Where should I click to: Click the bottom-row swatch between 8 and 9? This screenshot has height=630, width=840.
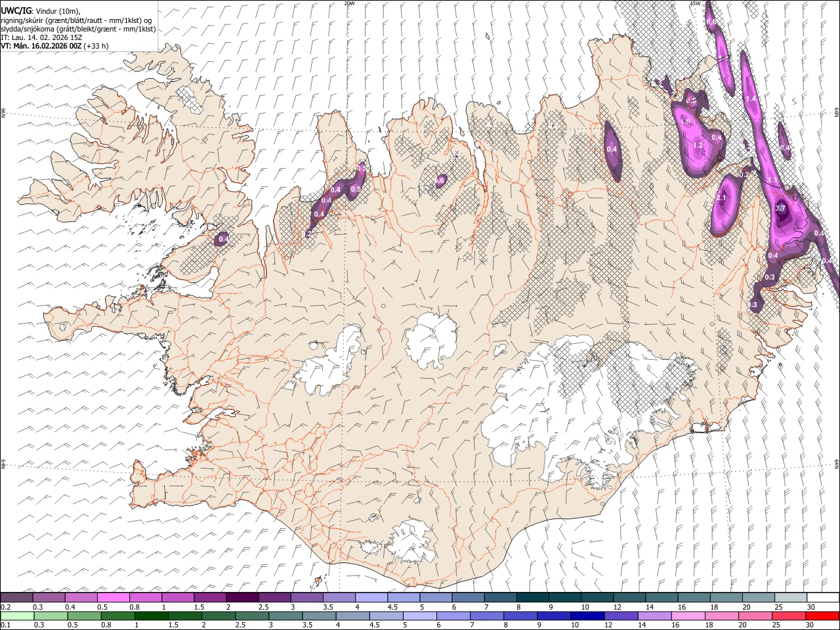coord(521,616)
